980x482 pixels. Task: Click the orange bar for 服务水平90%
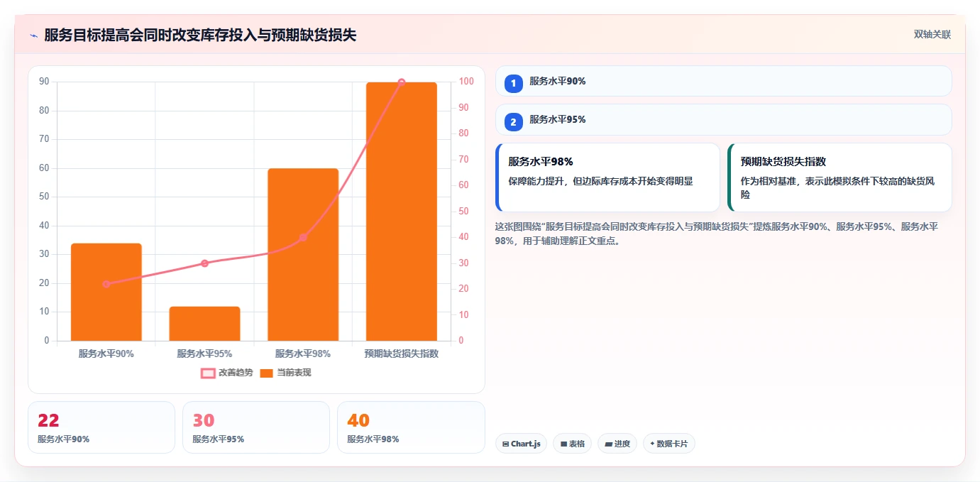(106, 292)
